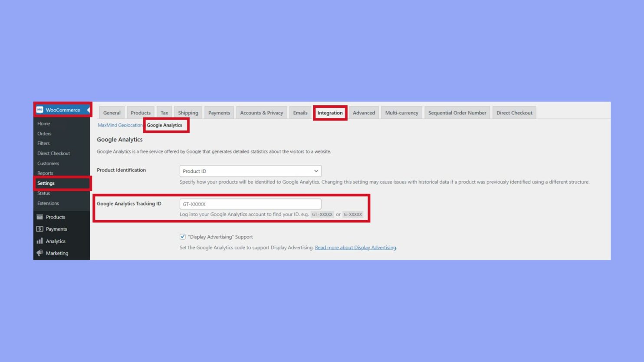Open the Analytics bar-chart icon

tap(39, 241)
